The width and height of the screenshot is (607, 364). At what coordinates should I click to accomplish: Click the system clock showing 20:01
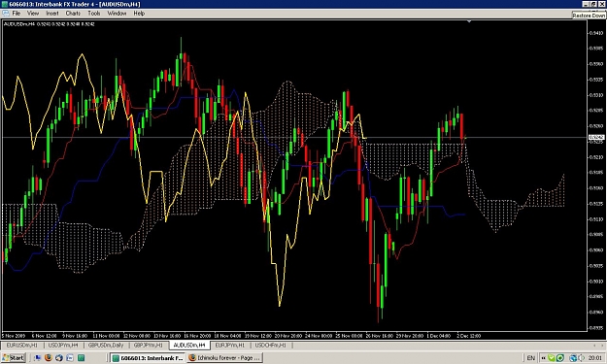tap(595, 358)
